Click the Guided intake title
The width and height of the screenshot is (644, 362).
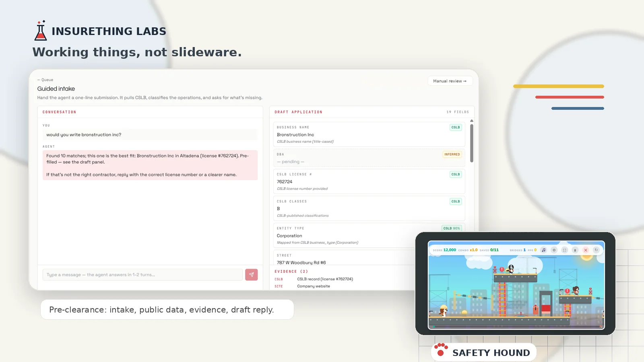(x=56, y=88)
